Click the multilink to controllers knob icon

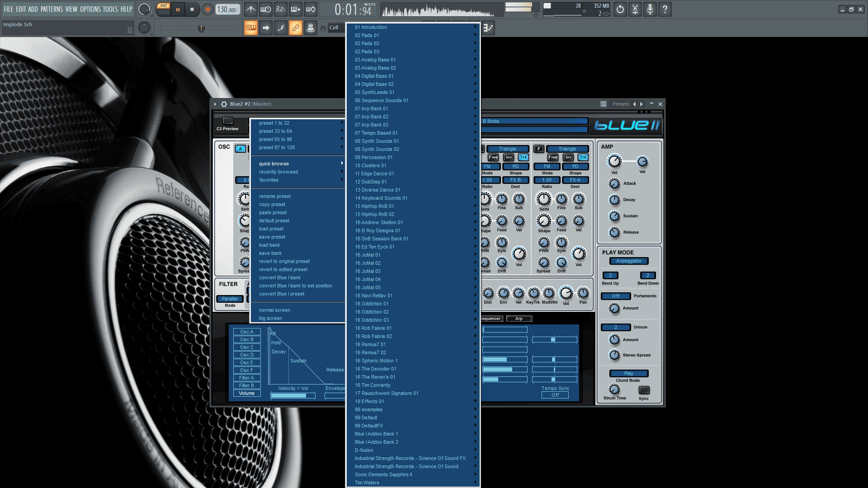[311, 28]
